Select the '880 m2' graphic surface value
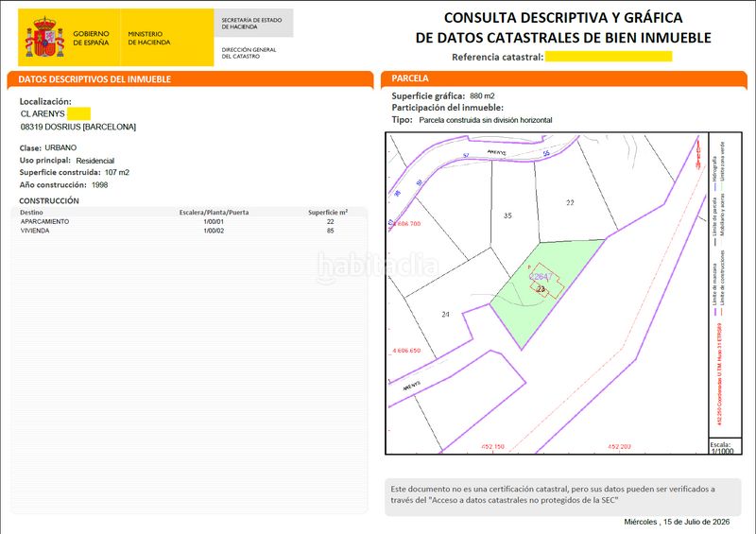 tap(482, 96)
